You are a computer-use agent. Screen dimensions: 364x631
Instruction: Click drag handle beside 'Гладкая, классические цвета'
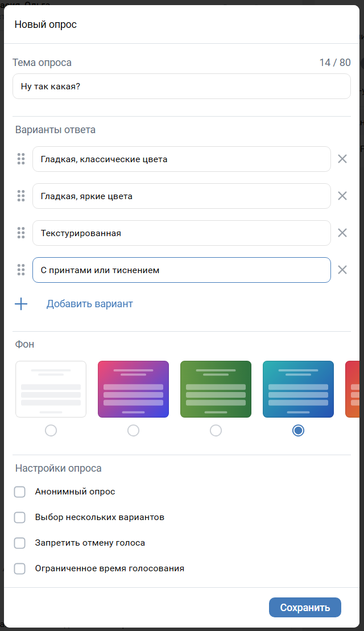click(21, 159)
